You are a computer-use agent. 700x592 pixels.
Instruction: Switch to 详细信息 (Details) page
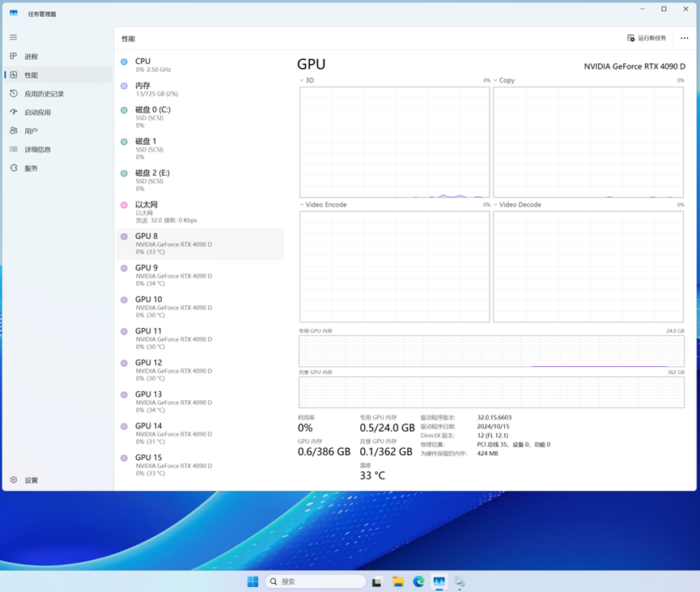(x=57, y=149)
